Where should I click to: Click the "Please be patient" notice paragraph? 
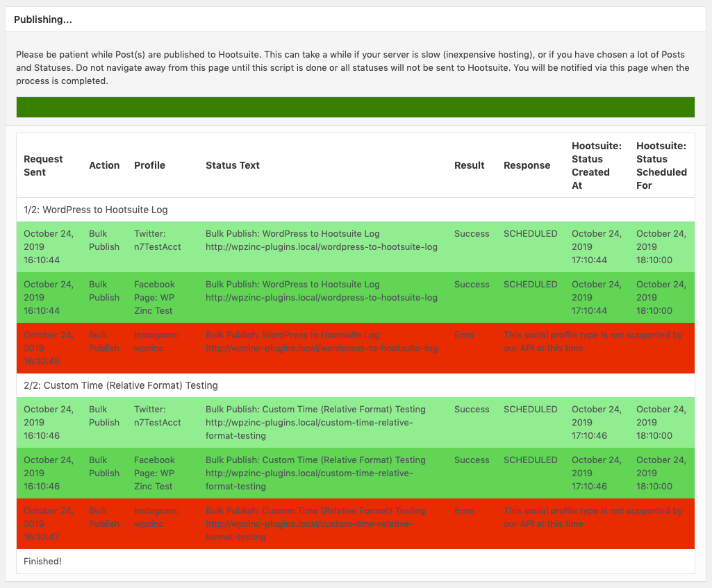point(353,67)
